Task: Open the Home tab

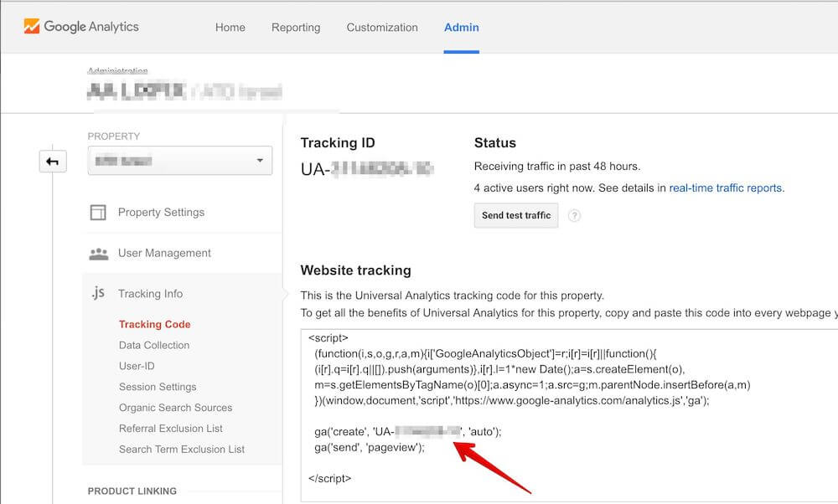Action: [230, 28]
